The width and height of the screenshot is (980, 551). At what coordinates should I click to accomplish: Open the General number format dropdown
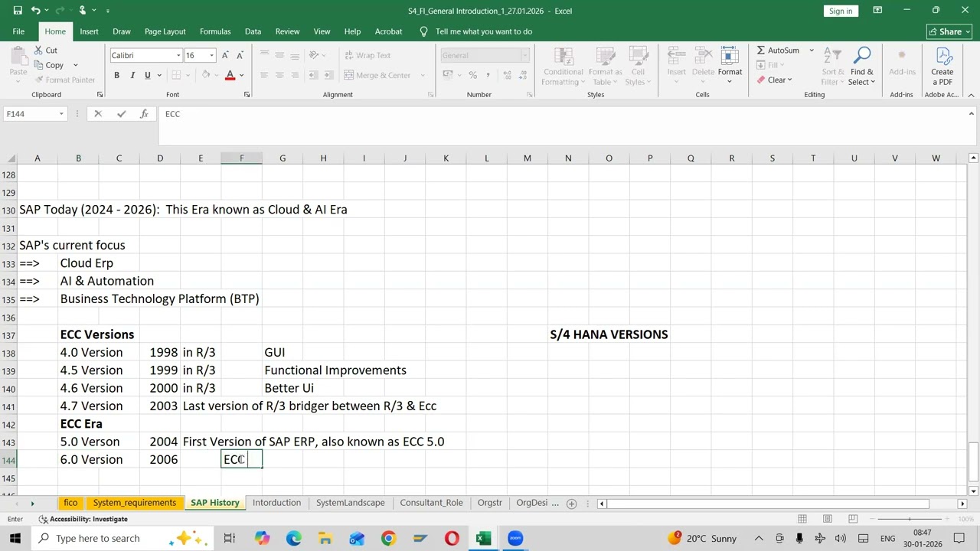tap(525, 55)
